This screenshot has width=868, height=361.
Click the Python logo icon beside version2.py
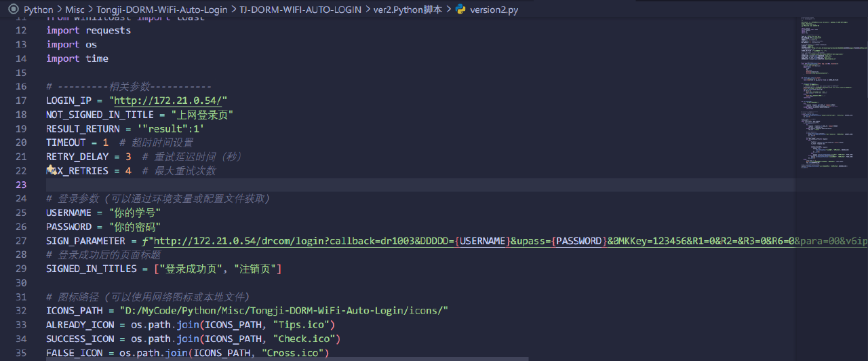(x=461, y=9)
